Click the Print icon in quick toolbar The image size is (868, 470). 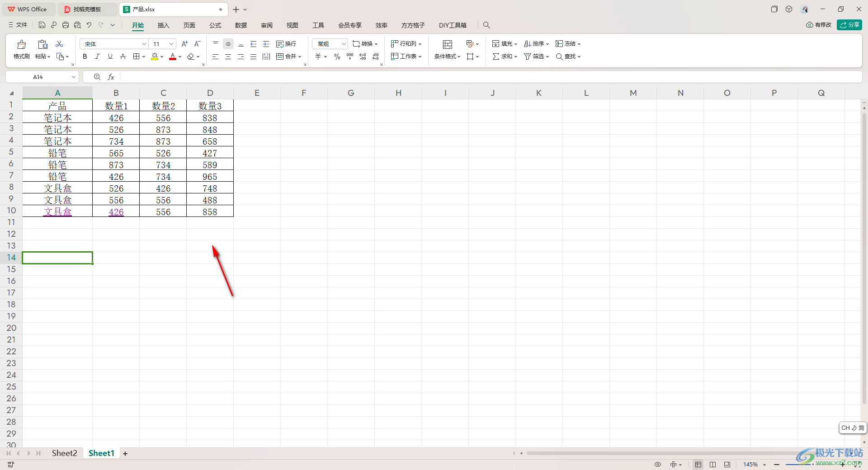(66, 25)
